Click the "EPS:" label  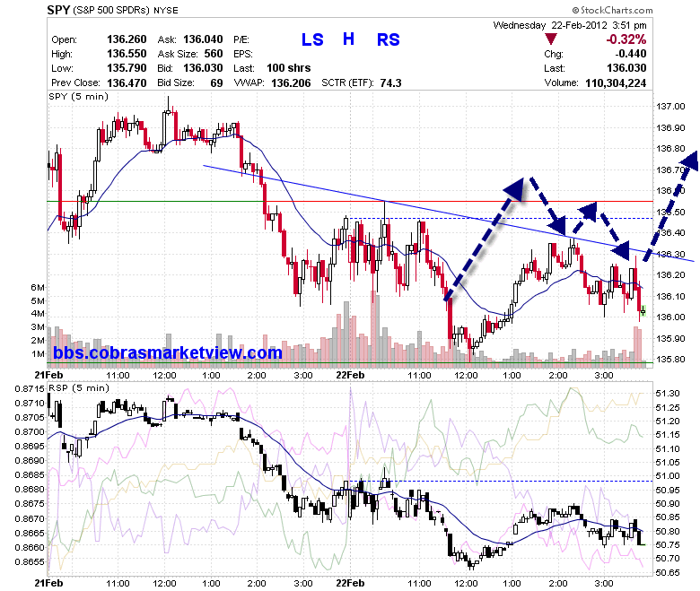tap(243, 54)
